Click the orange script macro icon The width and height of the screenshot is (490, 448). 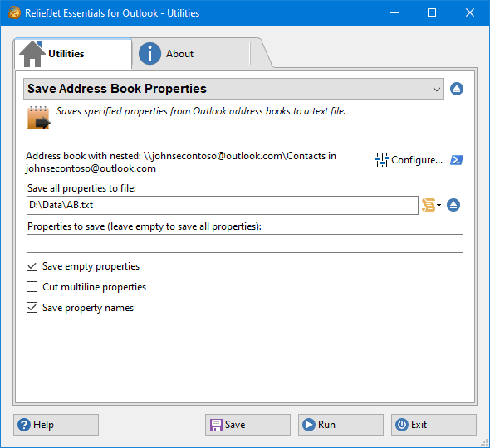428,205
